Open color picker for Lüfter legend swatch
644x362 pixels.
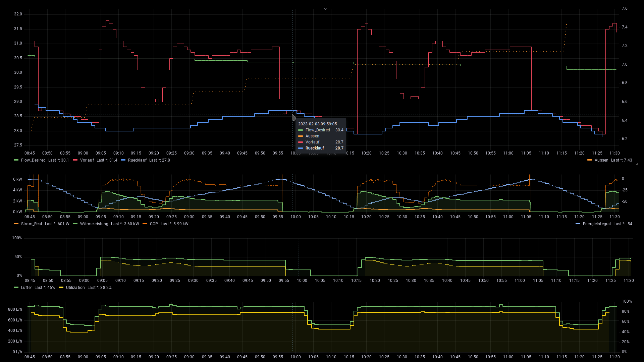pyautogui.click(x=16, y=288)
